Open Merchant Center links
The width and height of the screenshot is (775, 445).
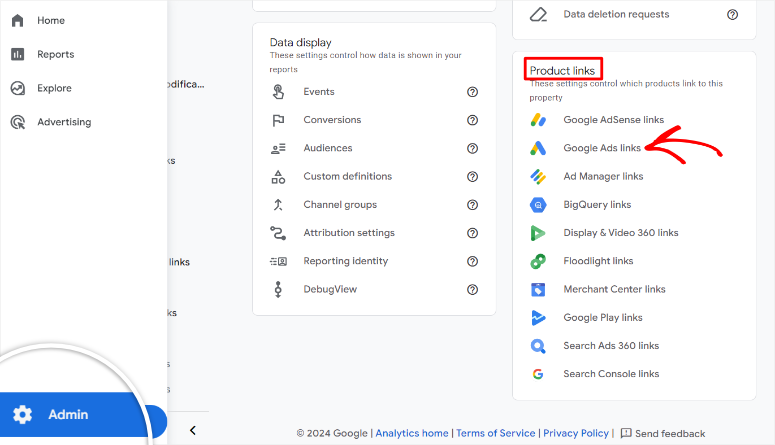tap(614, 289)
